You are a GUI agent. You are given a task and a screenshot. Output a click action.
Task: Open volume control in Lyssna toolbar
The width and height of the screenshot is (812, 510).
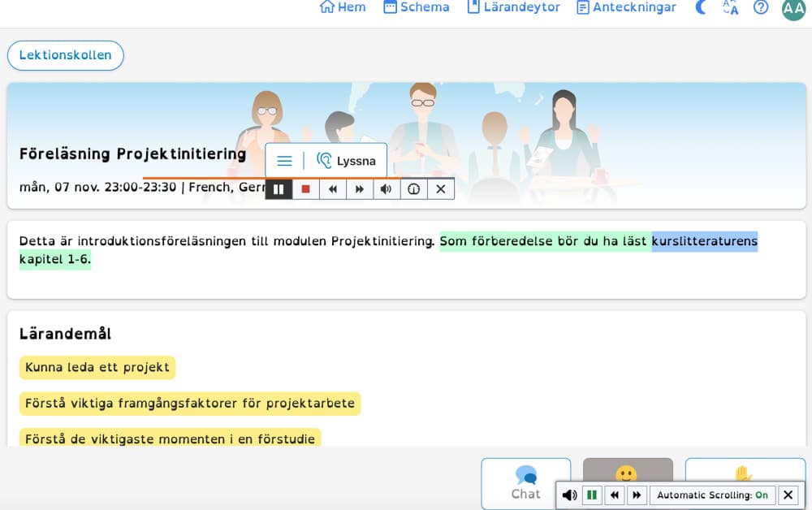pos(387,189)
